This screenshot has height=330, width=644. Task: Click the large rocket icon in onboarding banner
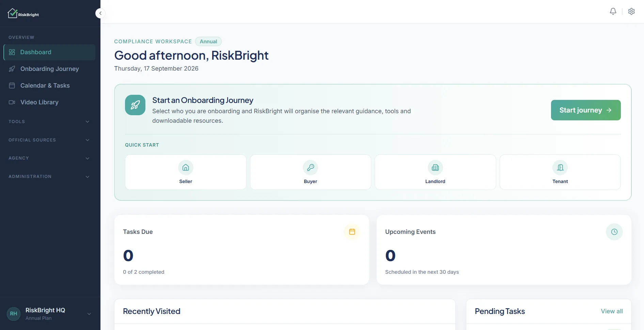135,105
